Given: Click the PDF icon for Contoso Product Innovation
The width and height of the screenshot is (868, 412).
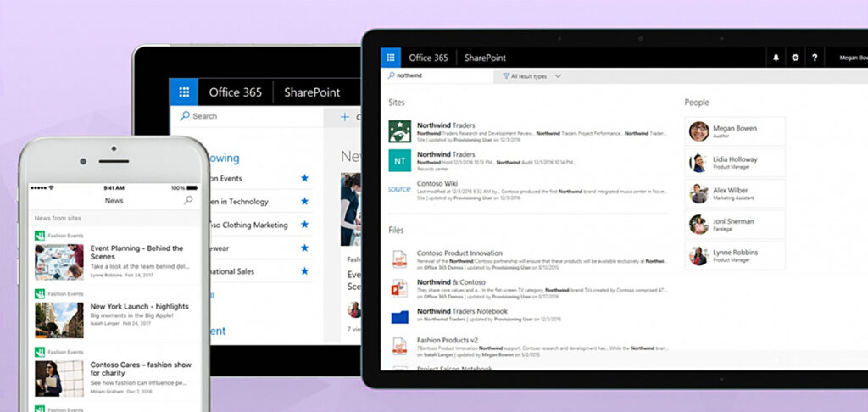Looking at the screenshot, I should tap(399, 259).
